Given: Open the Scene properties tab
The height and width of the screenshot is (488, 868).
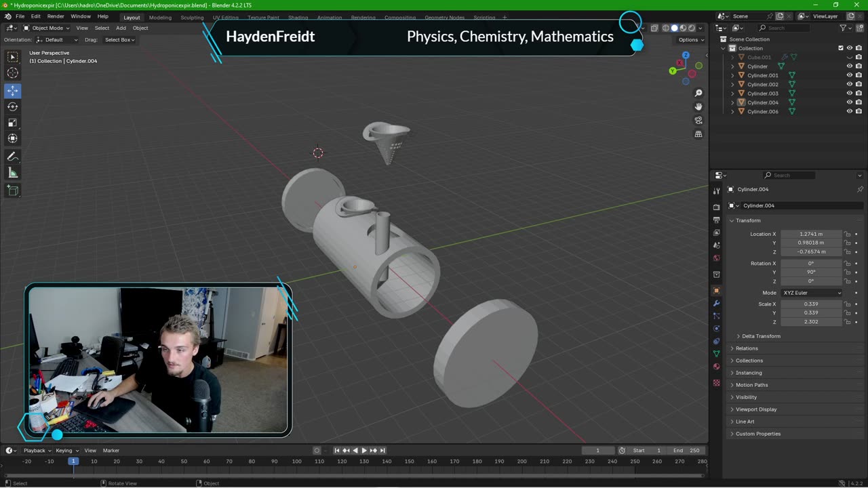Looking at the screenshot, I should [x=717, y=245].
